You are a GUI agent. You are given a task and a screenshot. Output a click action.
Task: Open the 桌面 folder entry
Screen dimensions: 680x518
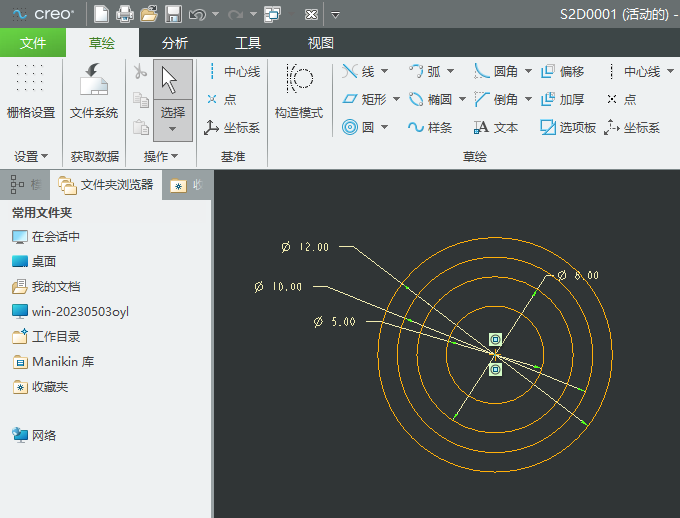pos(43,261)
